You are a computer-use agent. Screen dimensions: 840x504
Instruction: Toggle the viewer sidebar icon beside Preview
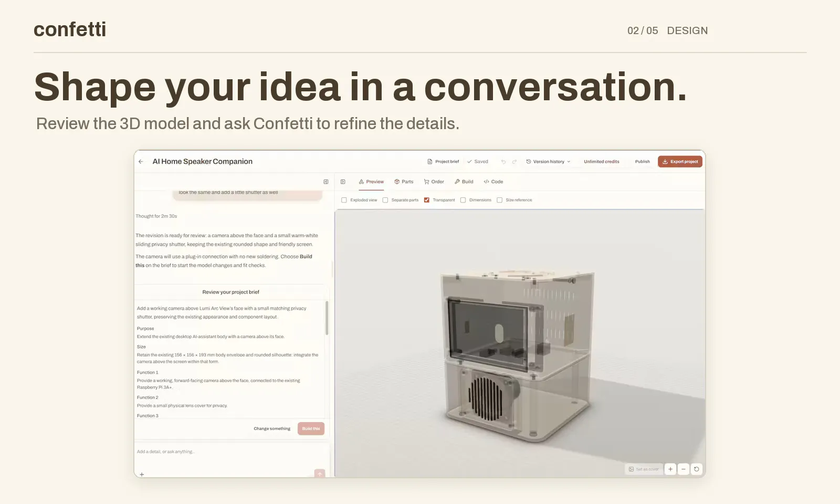pyautogui.click(x=343, y=182)
